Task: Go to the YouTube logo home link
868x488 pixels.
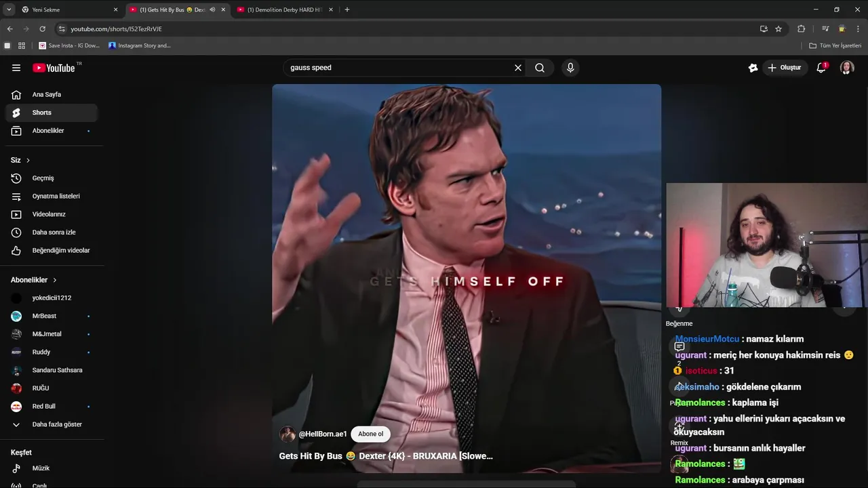Action: [x=54, y=68]
